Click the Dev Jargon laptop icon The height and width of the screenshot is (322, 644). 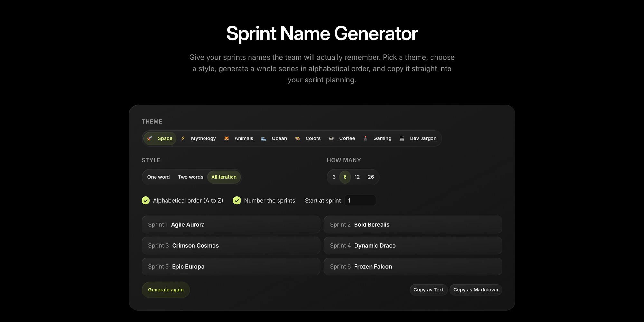point(402,138)
